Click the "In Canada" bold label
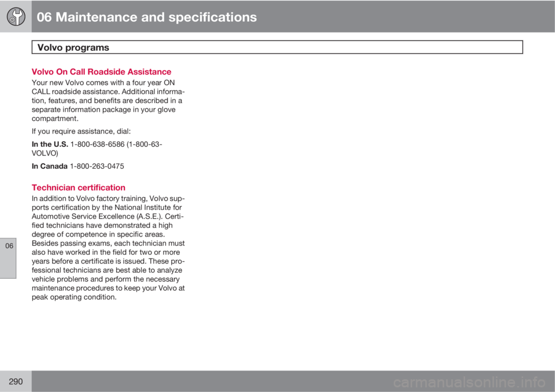This screenshot has height=392, width=555. [x=50, y=166]
